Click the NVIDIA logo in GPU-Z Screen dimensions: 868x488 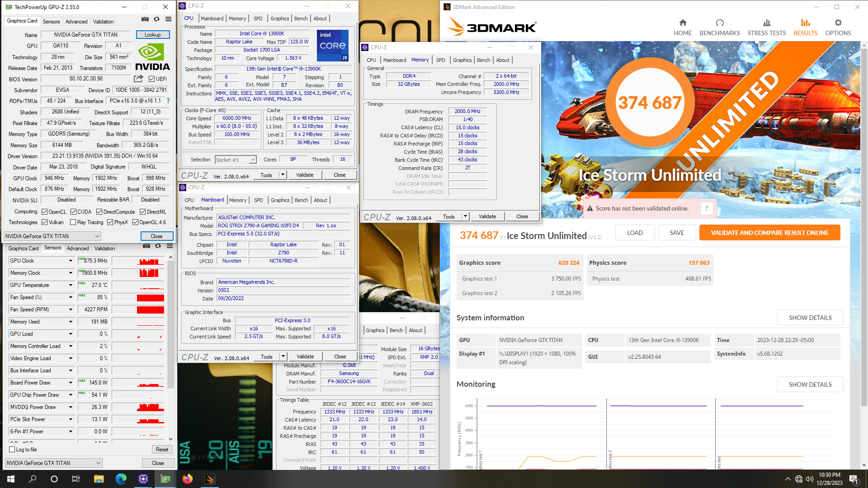point(152,57)
